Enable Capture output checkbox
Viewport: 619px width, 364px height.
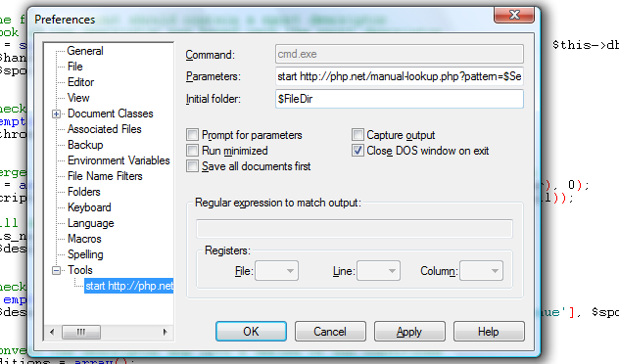357,135
